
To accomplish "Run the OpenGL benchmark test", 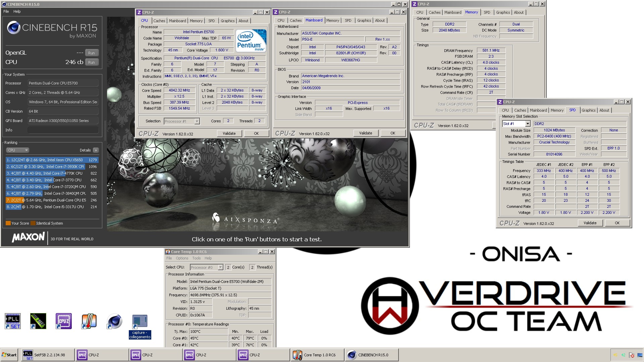I will coord(92,53).
